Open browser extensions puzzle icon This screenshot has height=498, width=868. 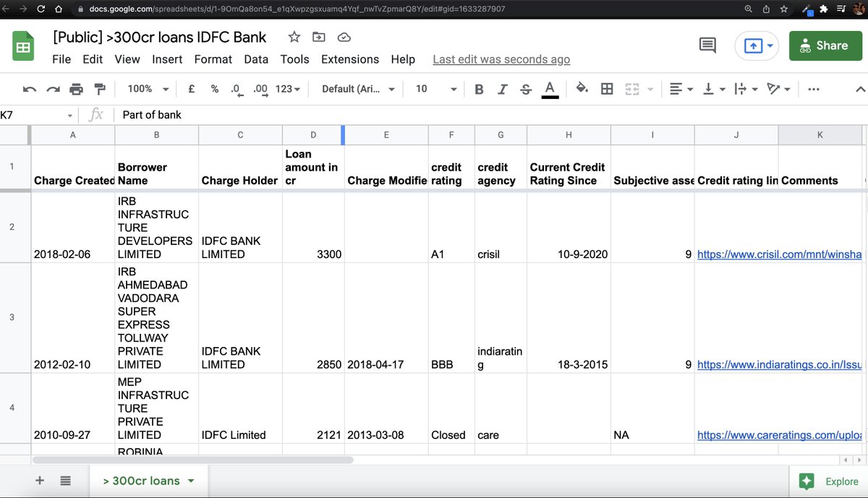822,9
